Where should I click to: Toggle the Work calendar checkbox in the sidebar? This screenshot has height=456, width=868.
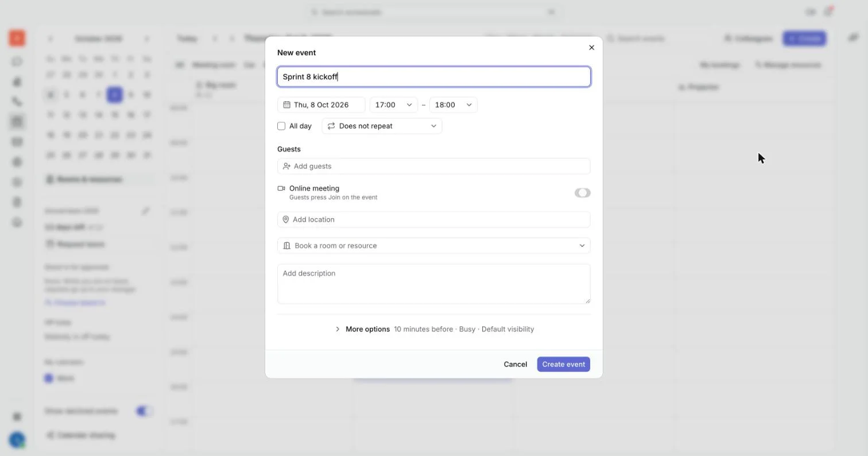point(49,378)
